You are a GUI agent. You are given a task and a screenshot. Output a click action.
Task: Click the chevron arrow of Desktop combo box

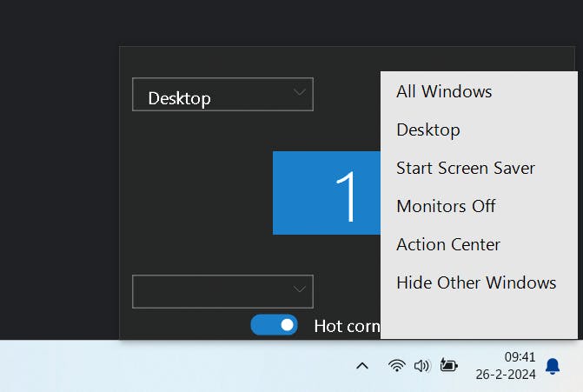click(x=300, y=92)
